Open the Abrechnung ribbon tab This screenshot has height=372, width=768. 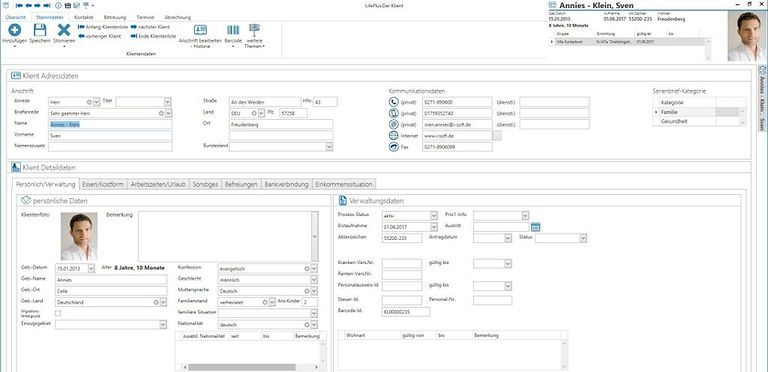click(x=178, y=17)
